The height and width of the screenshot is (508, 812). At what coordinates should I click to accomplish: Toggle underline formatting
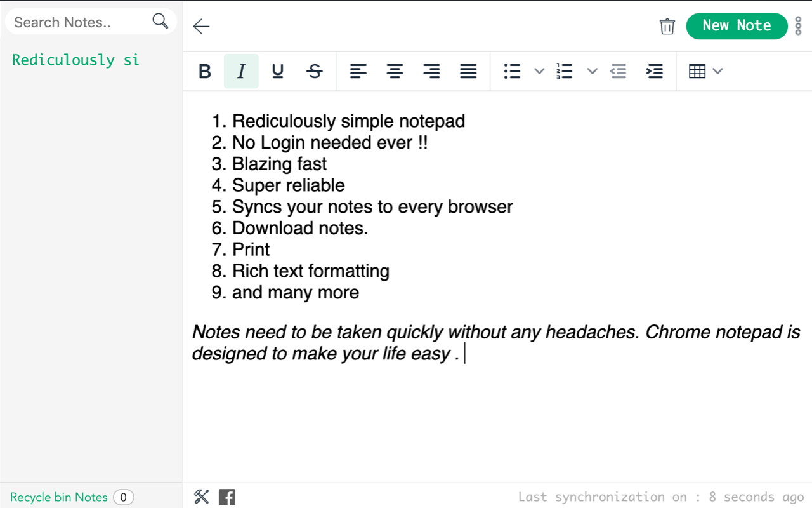pos(278,71)
